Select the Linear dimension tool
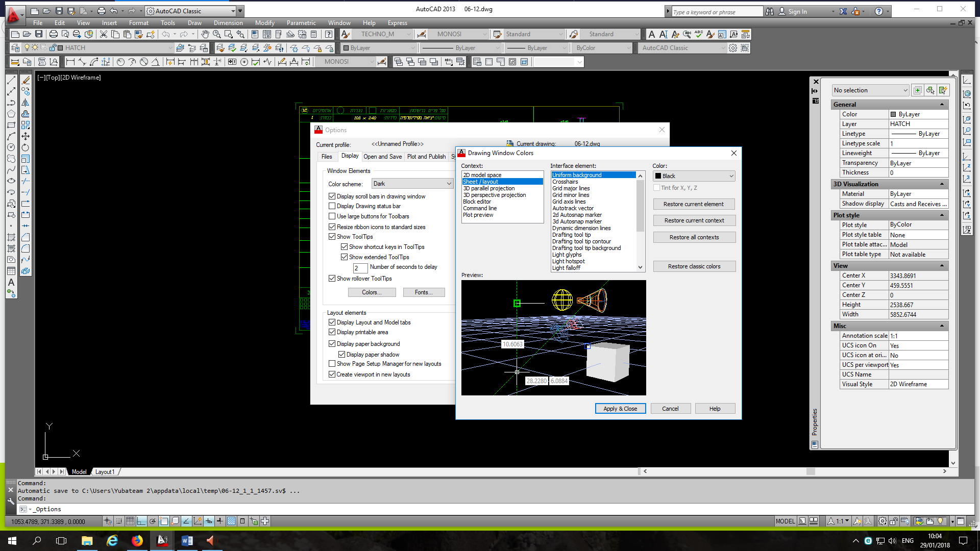 70,62
